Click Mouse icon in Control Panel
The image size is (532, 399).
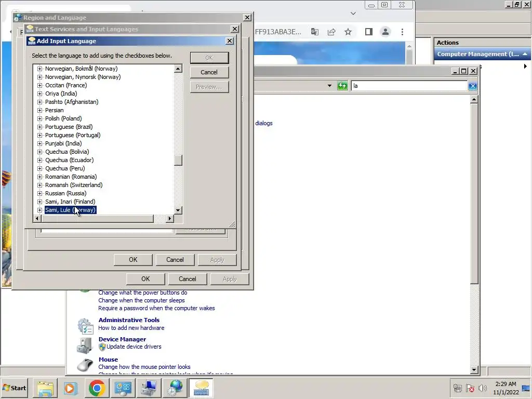[85, 365]
